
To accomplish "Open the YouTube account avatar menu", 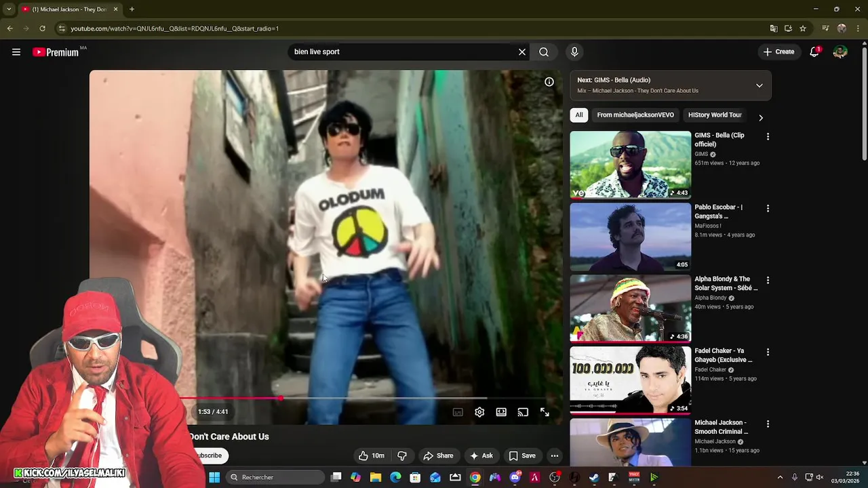I will click(840, 52).
